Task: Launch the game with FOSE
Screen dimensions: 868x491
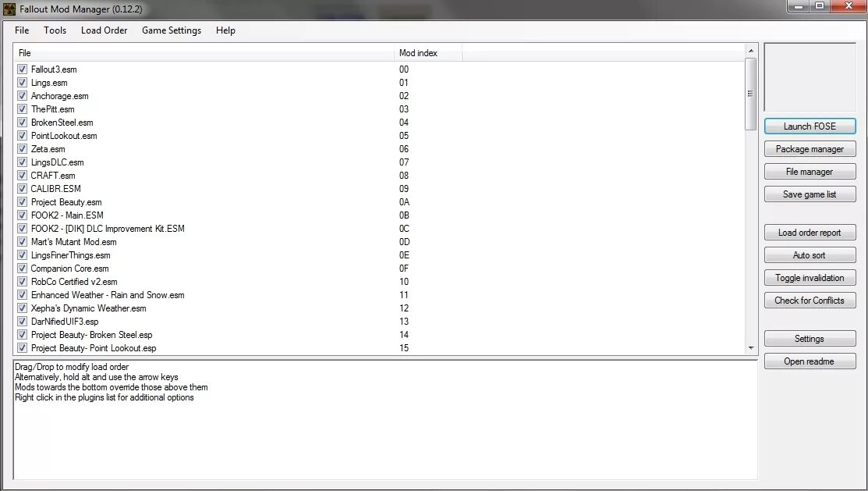Action: (x=810, y=126)
